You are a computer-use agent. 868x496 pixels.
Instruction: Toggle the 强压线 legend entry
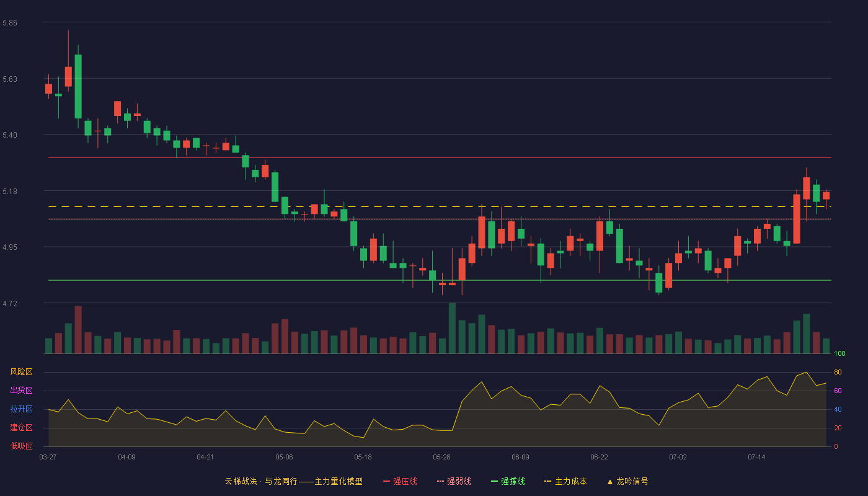400,481
